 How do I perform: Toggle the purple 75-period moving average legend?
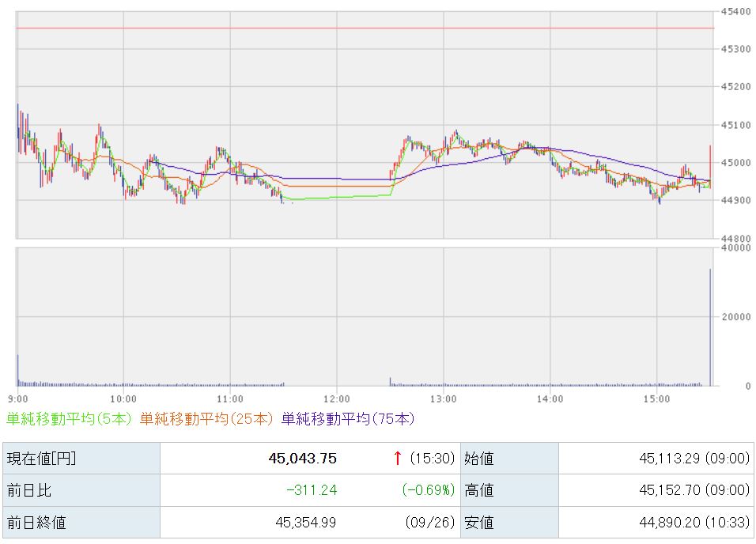pos(348,418)
